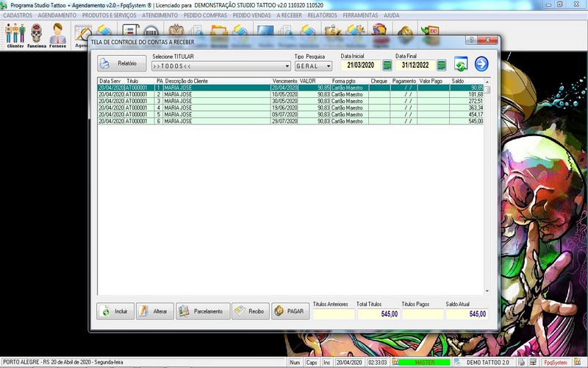
Task: Click the Caps indicator in status bar
Action: point(311,362)
